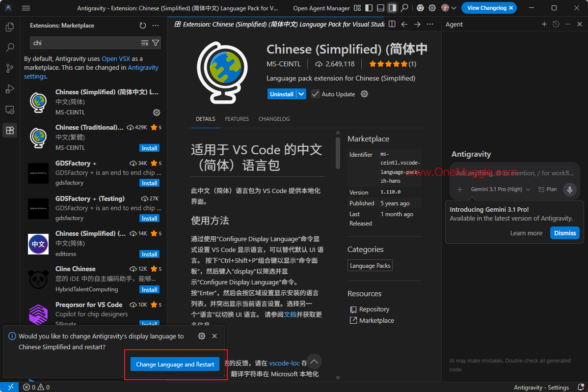This screenshot has height=392, width=588.
Task: Switch to the CHANGELOG tab
Action: [274, 119]
